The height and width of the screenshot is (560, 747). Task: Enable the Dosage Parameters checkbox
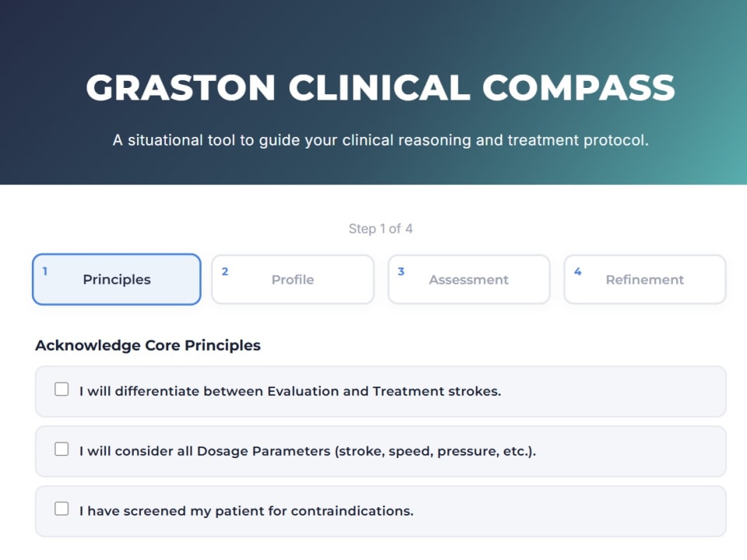(61, 449)
